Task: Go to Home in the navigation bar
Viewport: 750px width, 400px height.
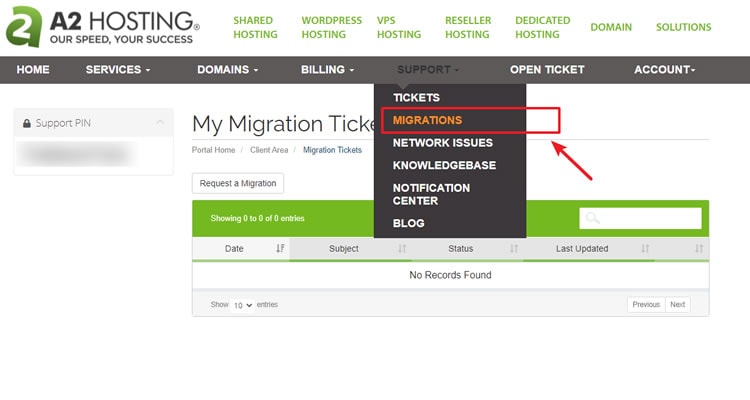Action: [x=33, y=70]
